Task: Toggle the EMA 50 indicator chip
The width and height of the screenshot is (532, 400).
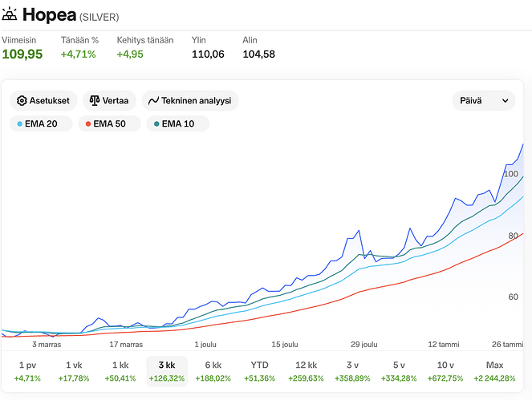Action: 109,123
